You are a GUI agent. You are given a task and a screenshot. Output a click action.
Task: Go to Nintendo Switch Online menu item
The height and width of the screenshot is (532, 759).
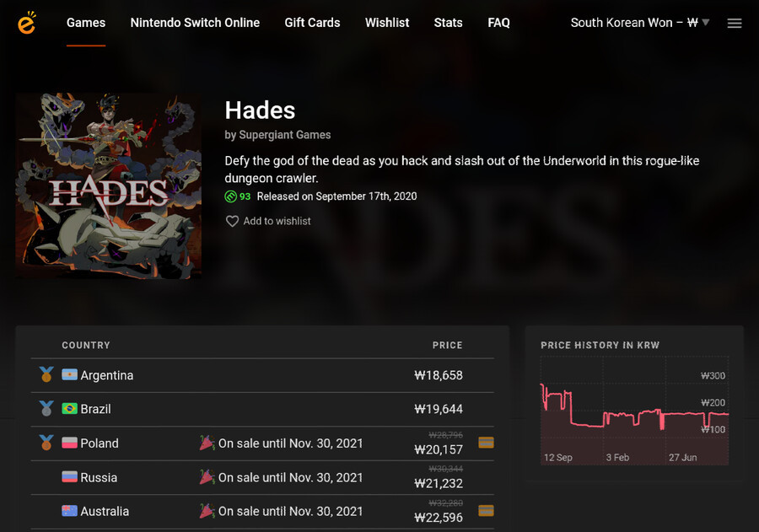(195, 23)
